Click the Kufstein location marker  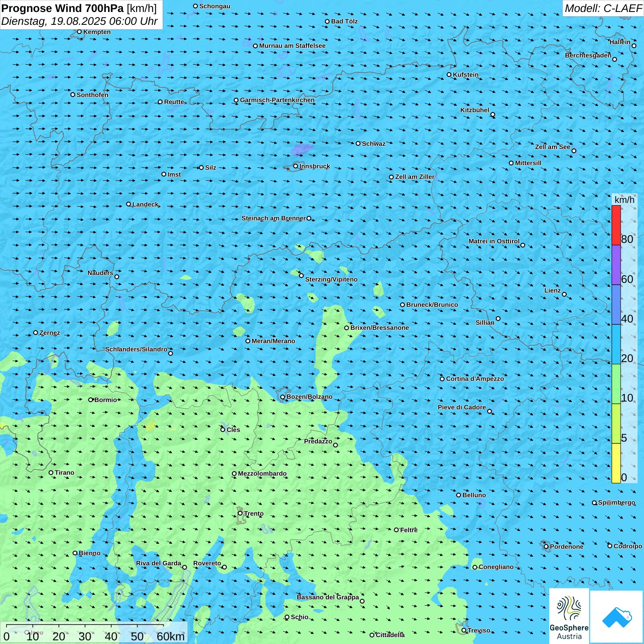pyautogui.click(x=449, y=75)
